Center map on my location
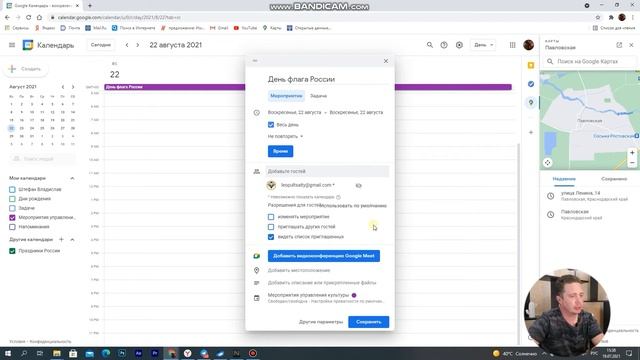Viewport: 640px width, 360px height. click(547, 162)
